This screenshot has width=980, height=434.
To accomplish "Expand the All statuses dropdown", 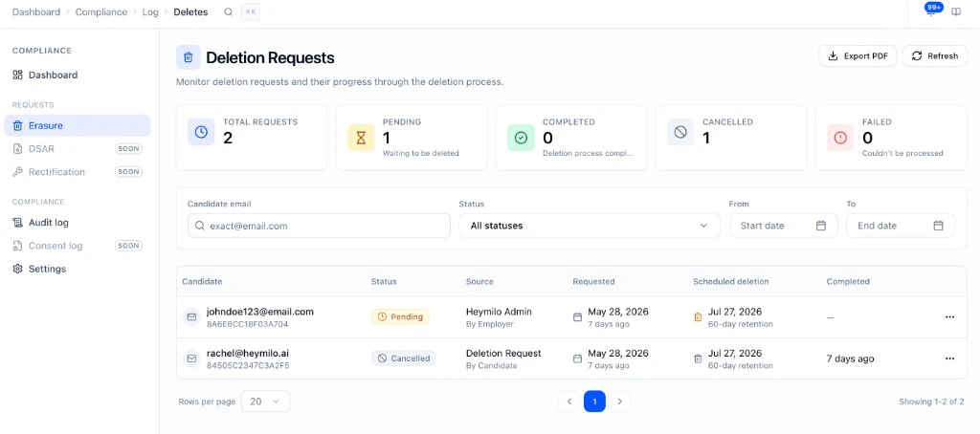I will pyautogui.click(x=590, y=226).
